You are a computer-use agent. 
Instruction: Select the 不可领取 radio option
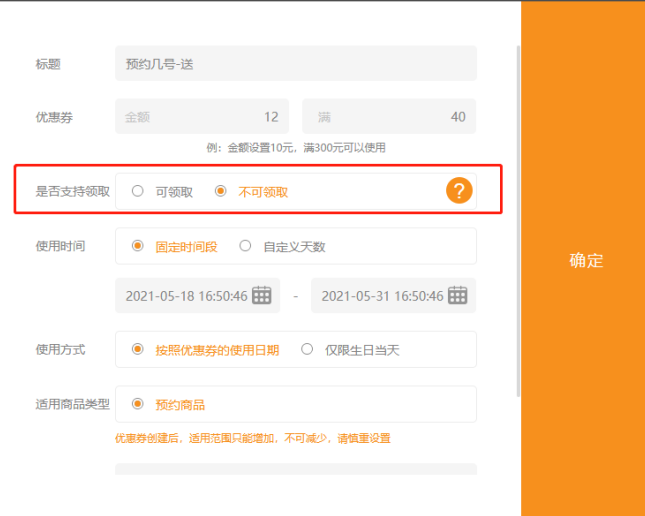point(221,192)
